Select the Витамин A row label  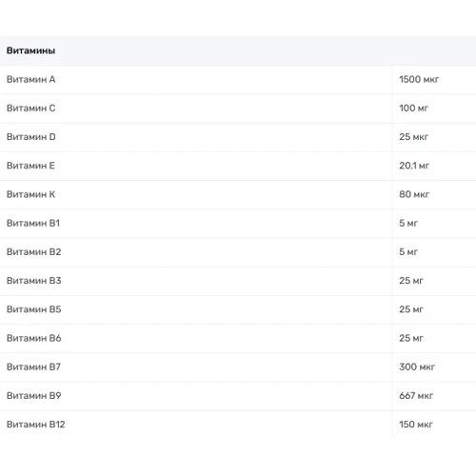click(x=31, y=79)
